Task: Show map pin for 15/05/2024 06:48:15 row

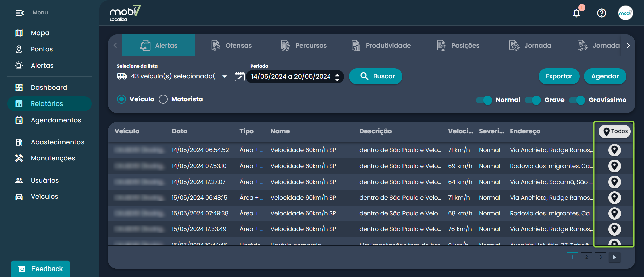Action: 614,198
